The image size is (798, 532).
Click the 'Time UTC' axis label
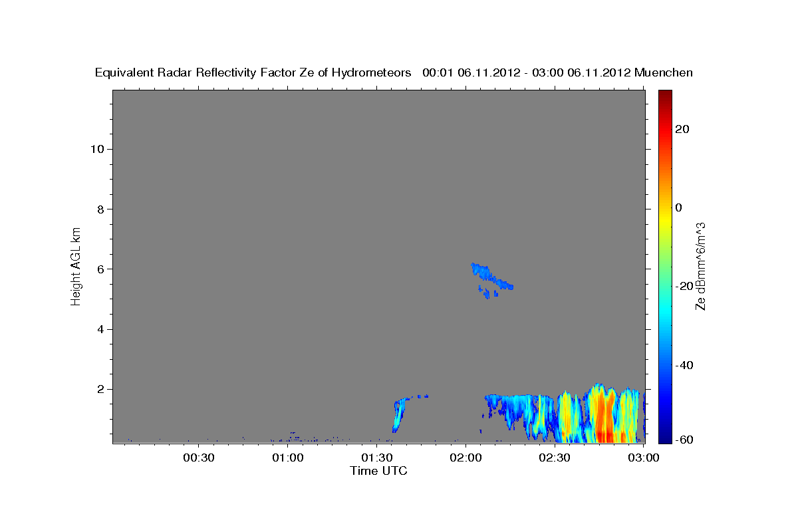[378, 471]
